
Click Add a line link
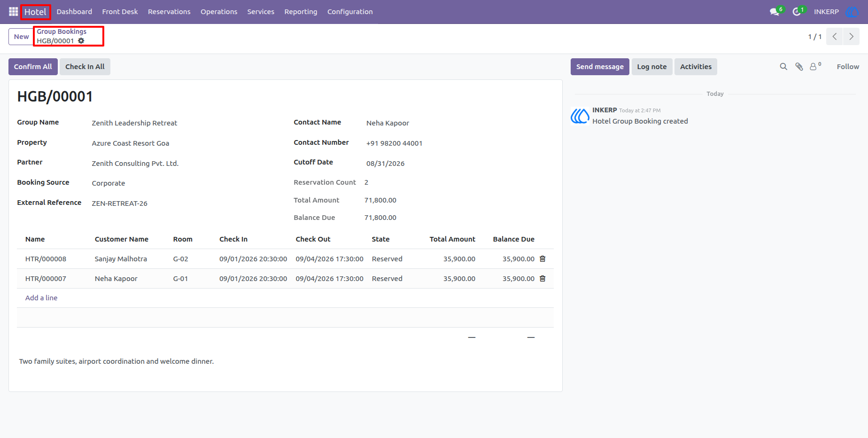41,298
